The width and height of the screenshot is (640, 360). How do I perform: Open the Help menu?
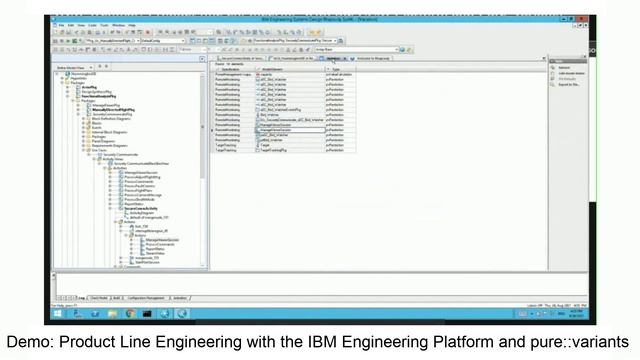(132, 25)
